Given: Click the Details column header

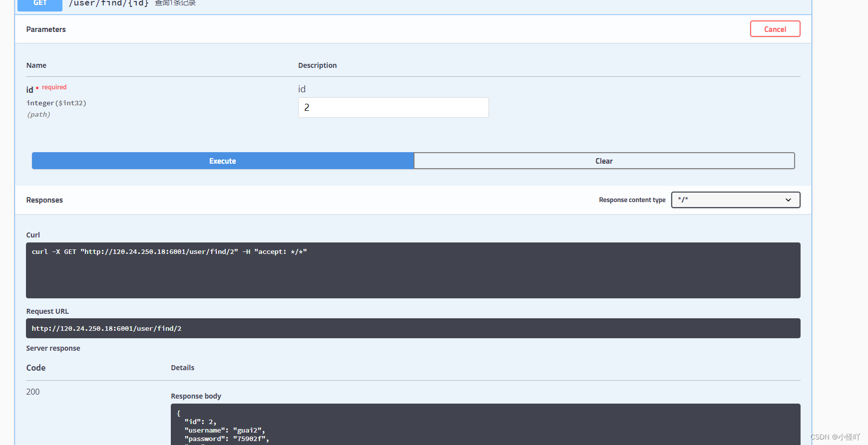Looking at the screenshot, I should pyautogui.click(x=182, y=368).
